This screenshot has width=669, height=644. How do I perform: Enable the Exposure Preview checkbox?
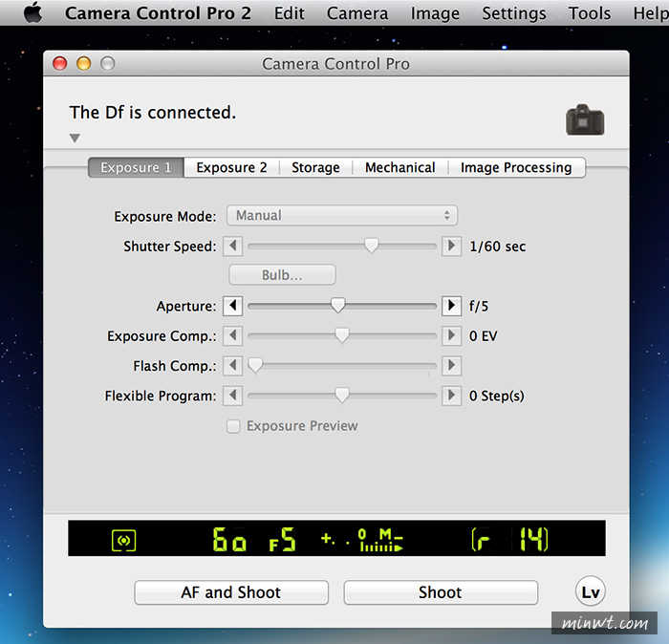[233, 426]
